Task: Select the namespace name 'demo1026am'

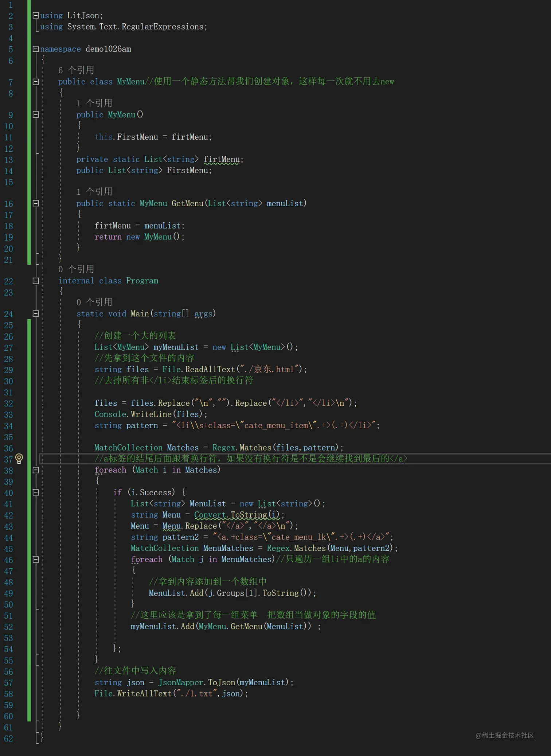Action: (x=108, y=49)
